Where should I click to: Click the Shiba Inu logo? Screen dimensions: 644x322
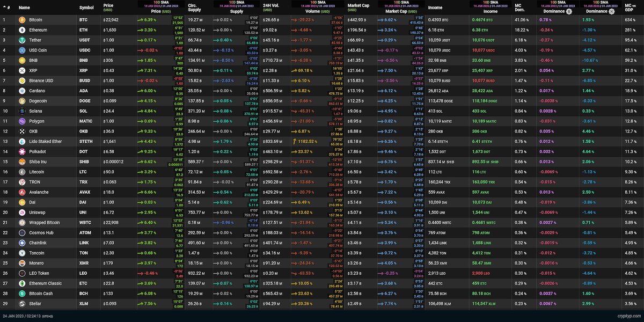[23, 162]
